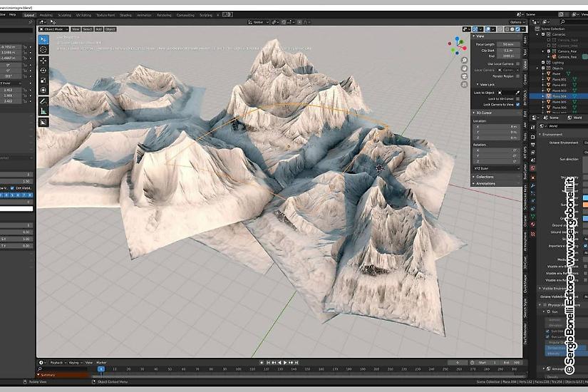
Task: Select the Cursor tool in the viewport toolbar
Action: (43, 50)
